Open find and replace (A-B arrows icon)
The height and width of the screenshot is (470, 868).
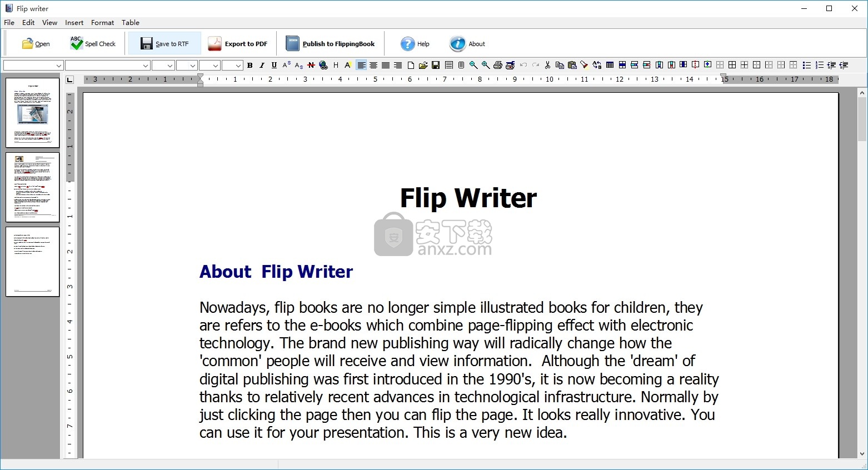click(597, 66)
